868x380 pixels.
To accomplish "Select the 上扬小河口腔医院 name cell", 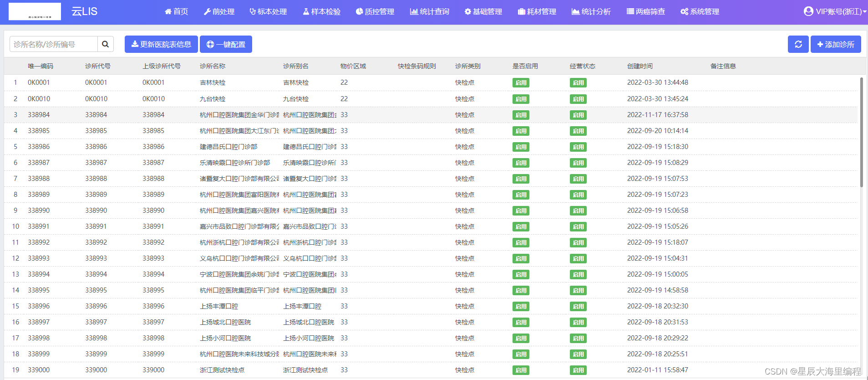I will point(225,338).
